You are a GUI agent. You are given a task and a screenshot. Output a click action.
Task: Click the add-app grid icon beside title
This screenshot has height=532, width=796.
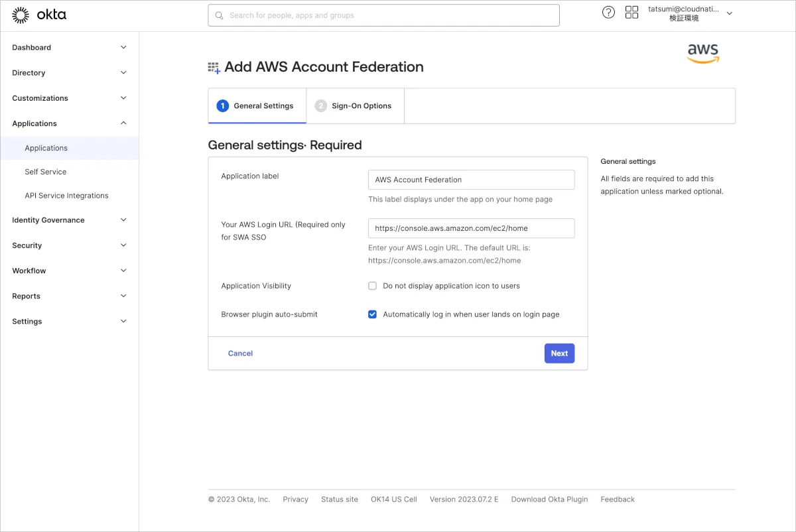tap(214, 68)
